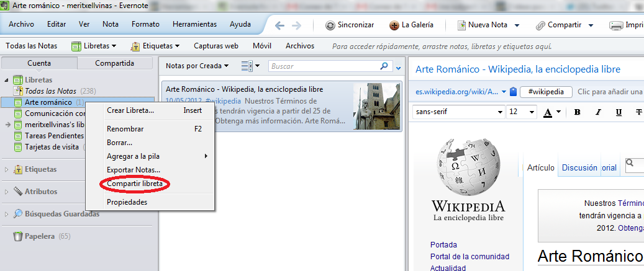This screenshot has height=271, width=644.
Task: Click the Arte Románico note thumbnail
Action: [376, 106]
